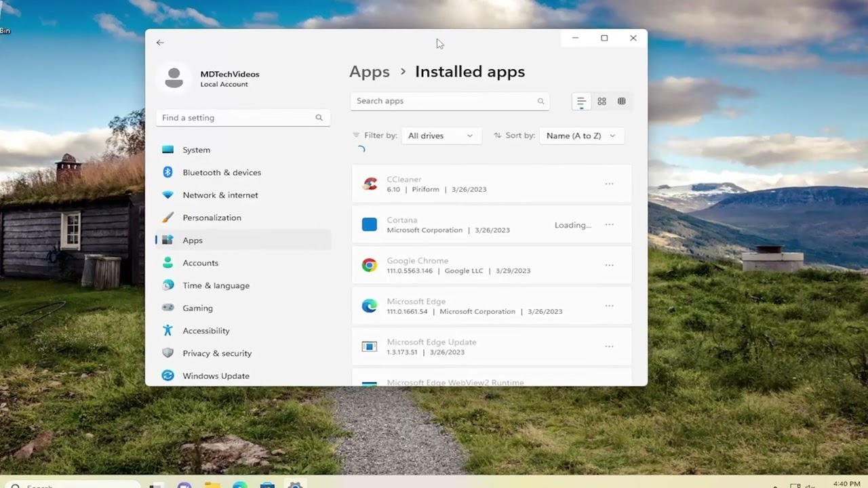Screen dimensions: 868x488
Task: Click the Piriform publisher text
Action: click(x=426, y=189)
